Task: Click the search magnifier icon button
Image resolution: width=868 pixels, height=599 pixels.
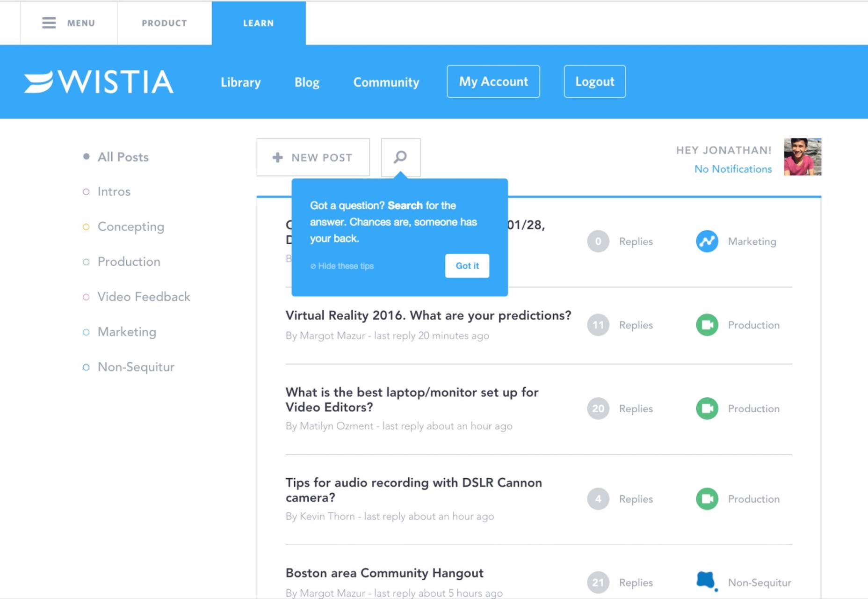Action: pyautogui.click(x=401, y=157)
